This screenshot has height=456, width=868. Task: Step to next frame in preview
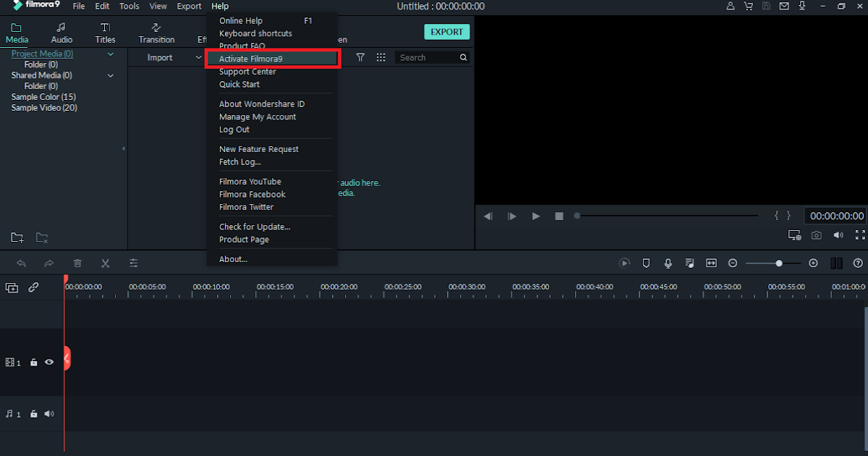coord(512,216)
